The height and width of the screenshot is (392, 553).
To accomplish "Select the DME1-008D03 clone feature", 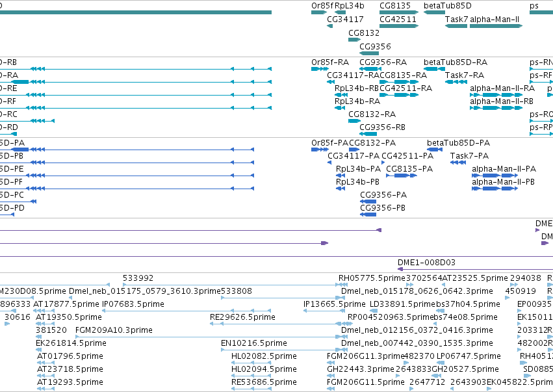I will pos(475,269).
